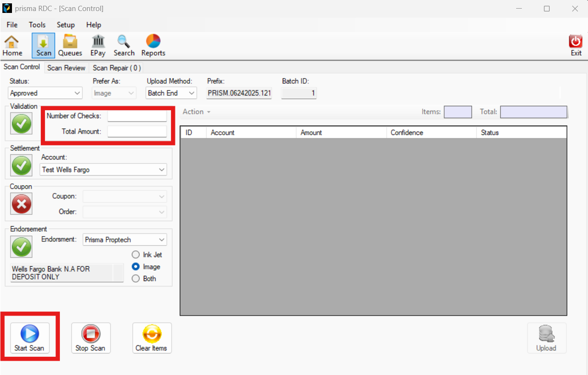Viewport: 588px width, 375px height.
Task: Open the Queues folder icon
Action: [x=70, y=45]
